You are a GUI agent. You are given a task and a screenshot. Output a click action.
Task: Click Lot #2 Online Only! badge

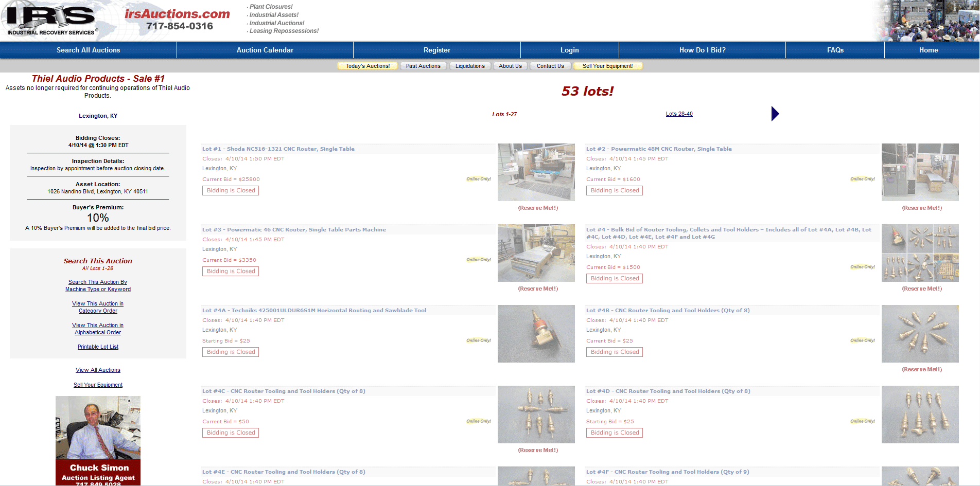[863, 179]
